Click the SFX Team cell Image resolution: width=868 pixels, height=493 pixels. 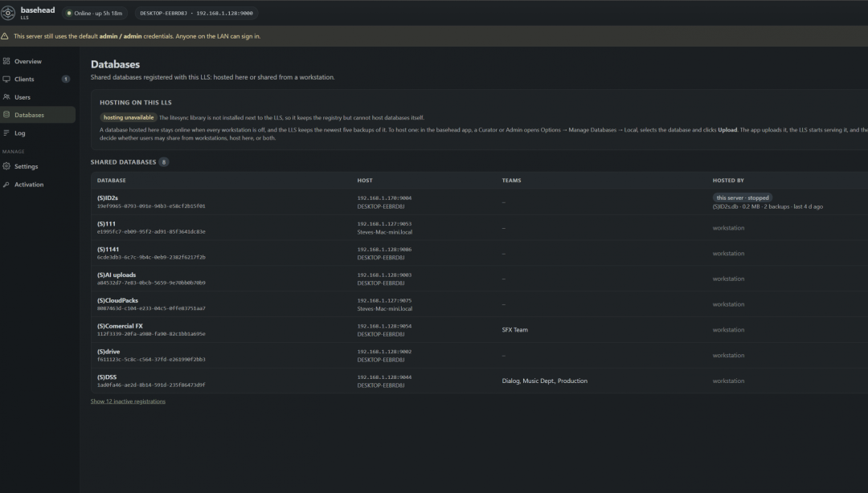[515, 330]
